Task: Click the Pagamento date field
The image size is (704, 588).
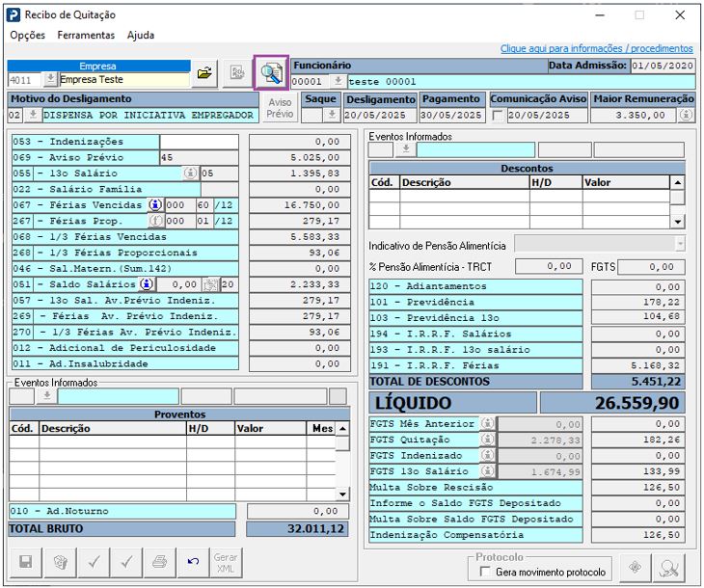Action: pos(452,116)
